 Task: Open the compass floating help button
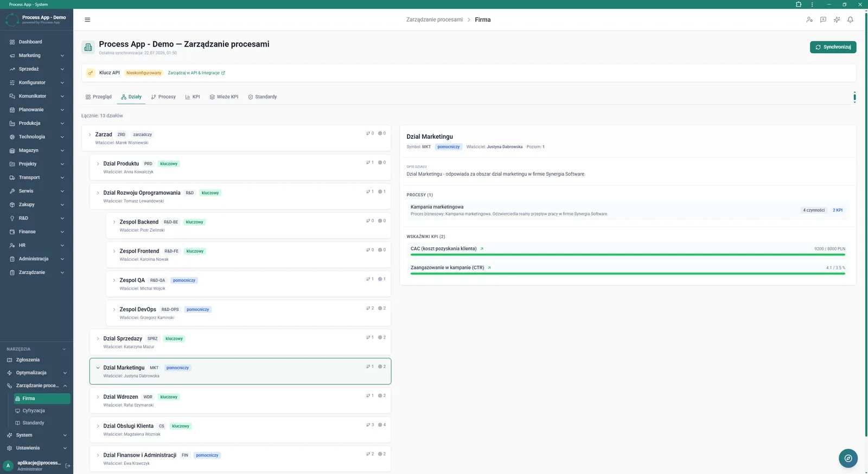[x=848, y=458]
